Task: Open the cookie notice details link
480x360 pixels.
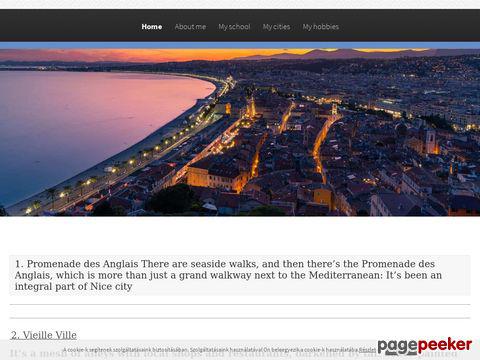Action: 367,350
